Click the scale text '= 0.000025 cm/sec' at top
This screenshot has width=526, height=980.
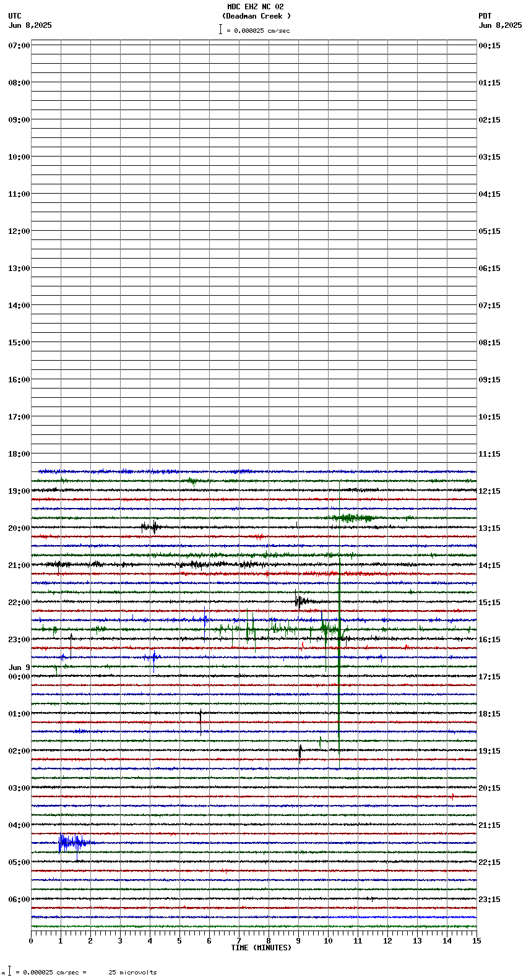[x=258, y=30]
